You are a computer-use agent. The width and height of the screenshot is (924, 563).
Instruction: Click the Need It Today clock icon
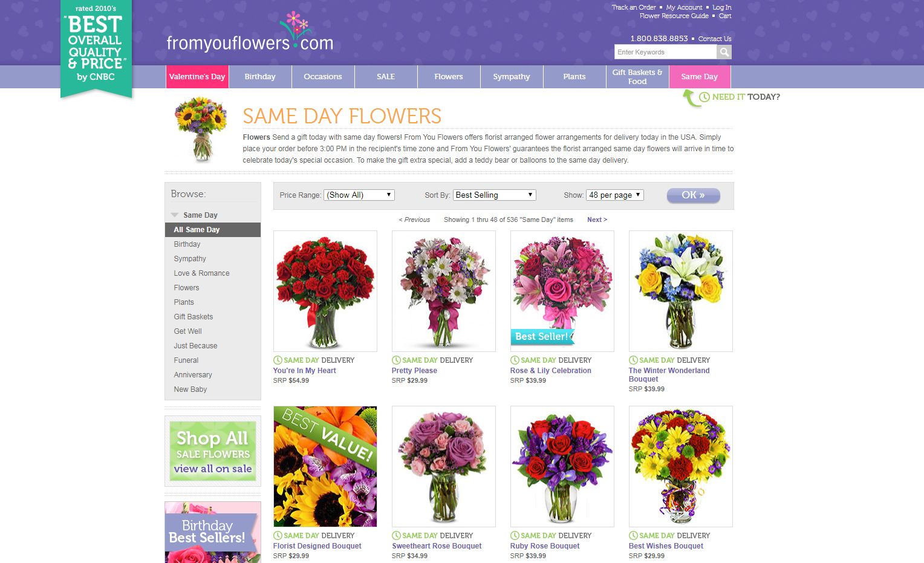coord(704,97)
